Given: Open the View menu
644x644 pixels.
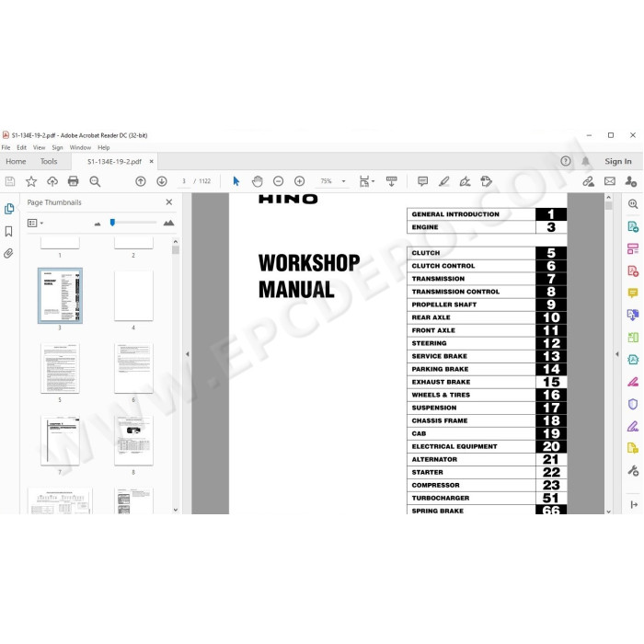Looking at the screenshot, I should coord(39,147).
